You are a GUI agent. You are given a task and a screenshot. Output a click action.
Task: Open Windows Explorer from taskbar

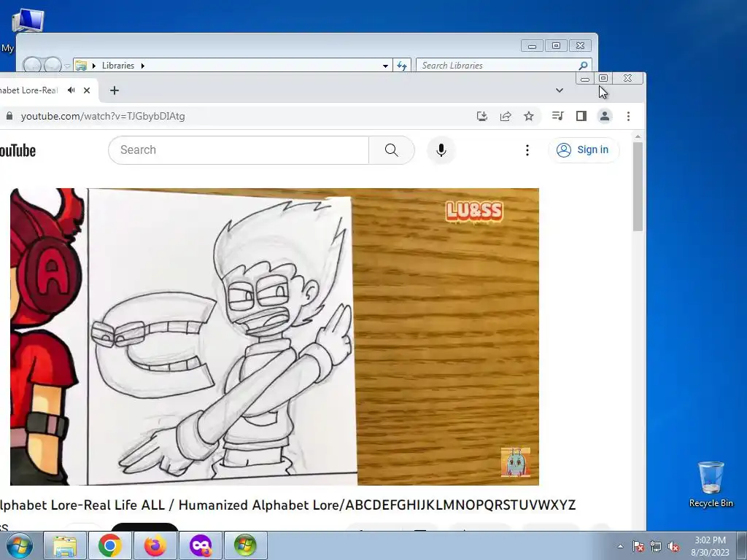tap(65, 545)
